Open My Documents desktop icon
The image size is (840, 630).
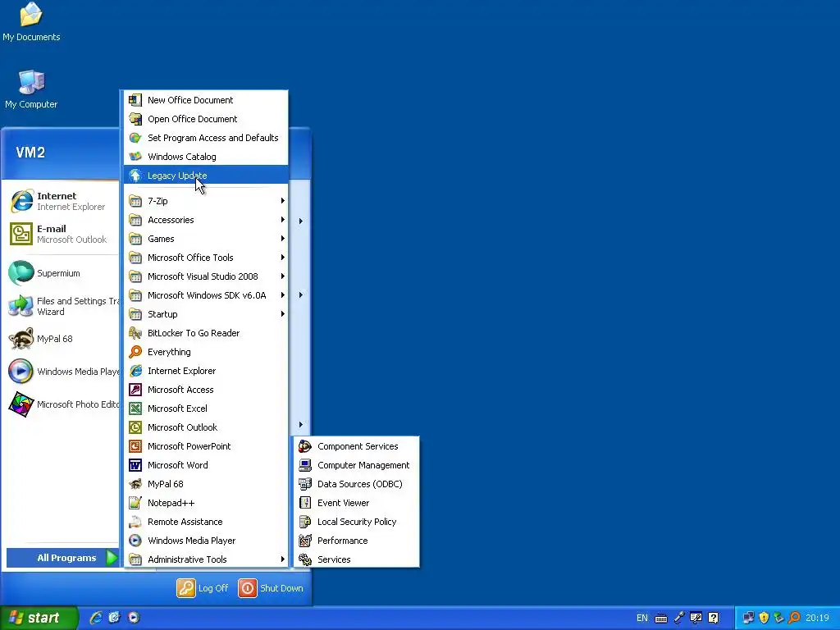coord(31,21)
